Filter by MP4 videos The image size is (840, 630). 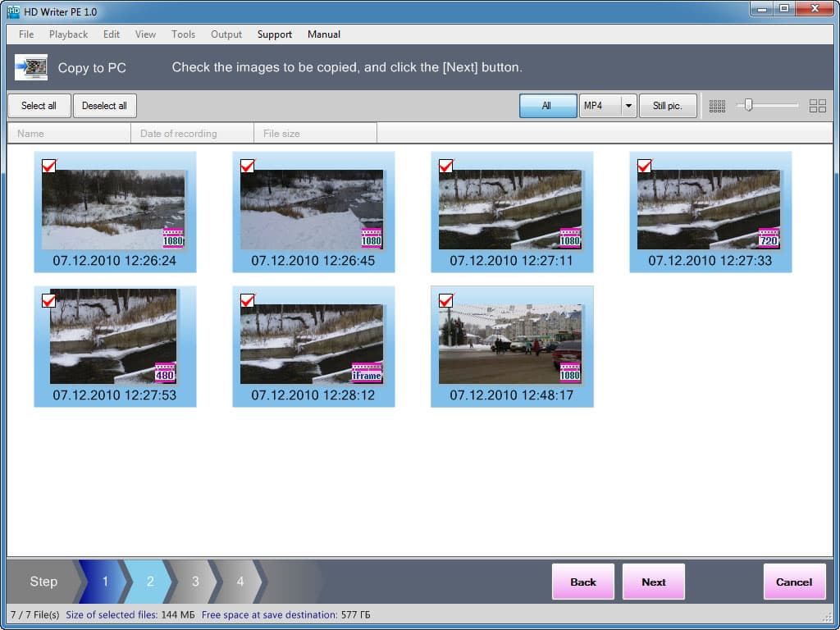(x=600, y=106)
